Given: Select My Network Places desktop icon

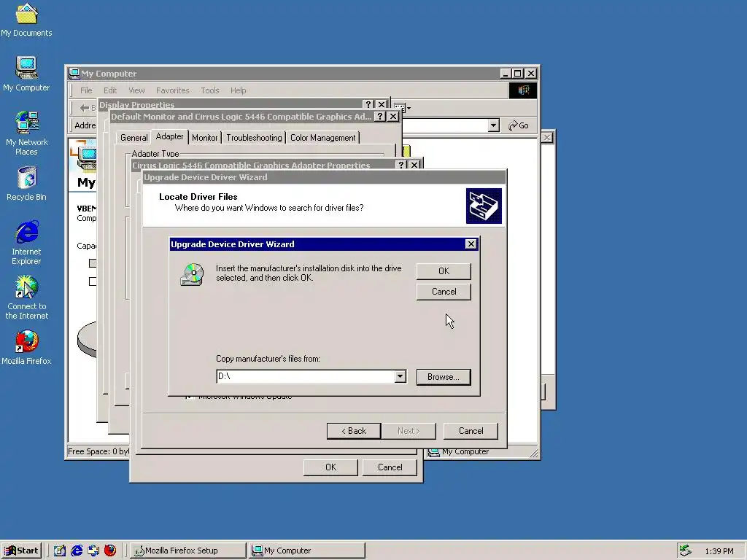Looking at the screenshot, I should click(26, 133).
